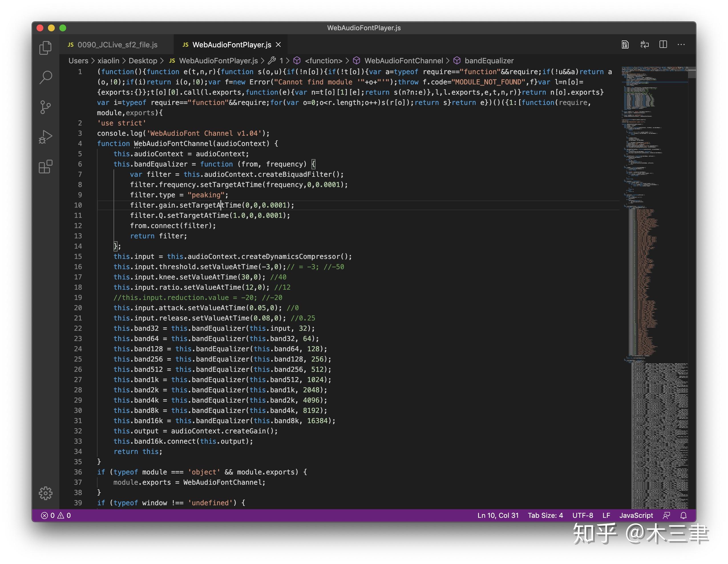
Task: Click the feedback icon in status bar
Action: [666, 515]
